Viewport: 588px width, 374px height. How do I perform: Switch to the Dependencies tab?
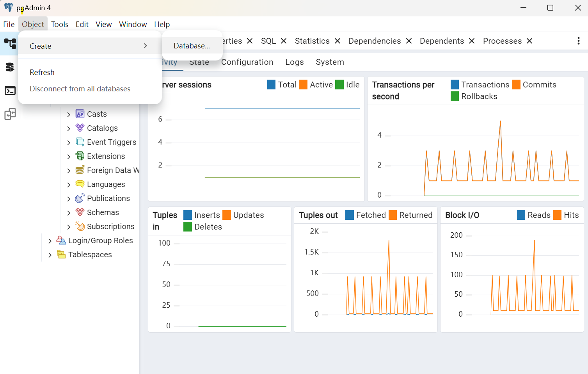point(375,41)
